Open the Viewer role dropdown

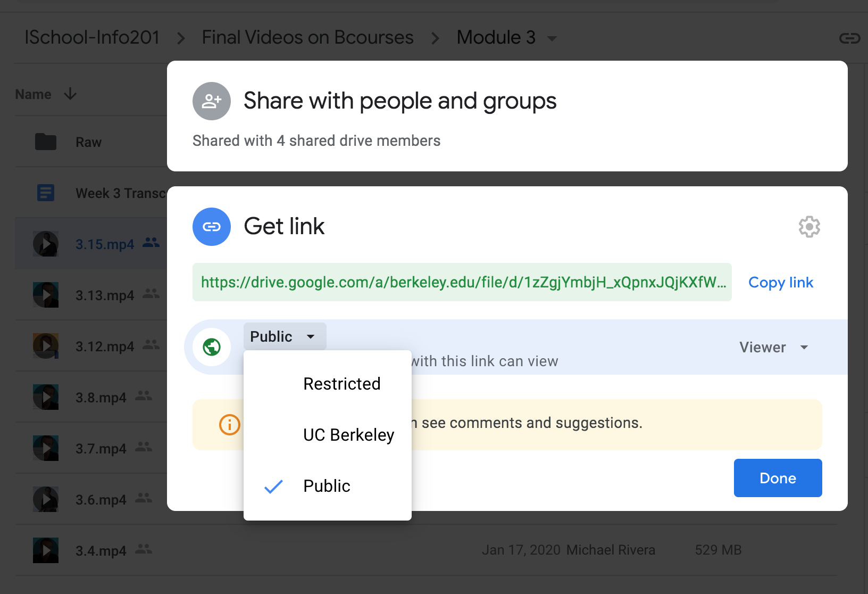[x=774, y=347]
